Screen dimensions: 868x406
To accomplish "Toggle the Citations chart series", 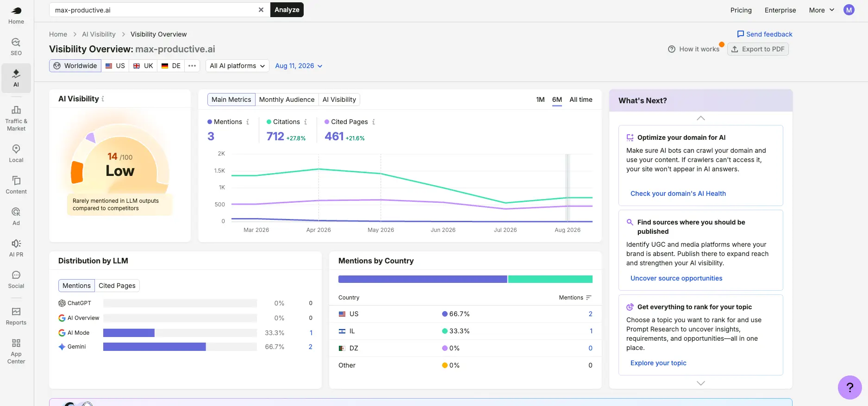I will [283, 122].
